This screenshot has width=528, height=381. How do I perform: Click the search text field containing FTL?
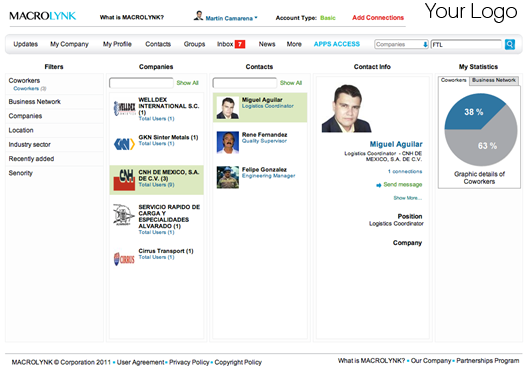tap(466, 44)
